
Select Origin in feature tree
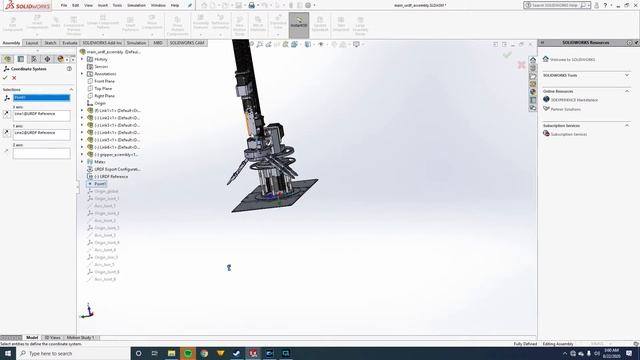(x=100, y=103)
